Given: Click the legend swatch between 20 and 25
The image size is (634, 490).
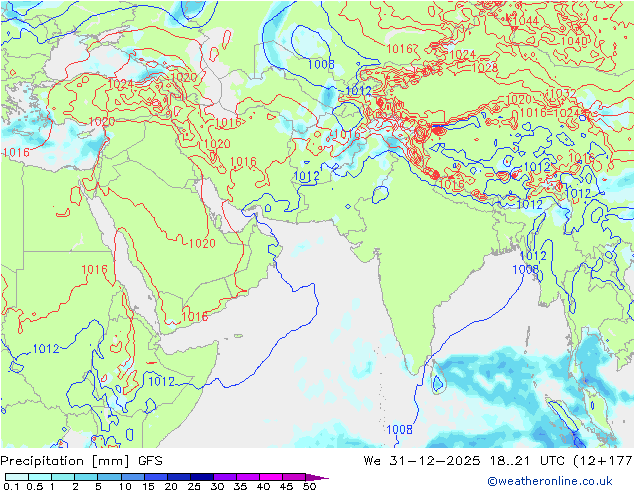Looking at the screenshot, I should [178, 477].
